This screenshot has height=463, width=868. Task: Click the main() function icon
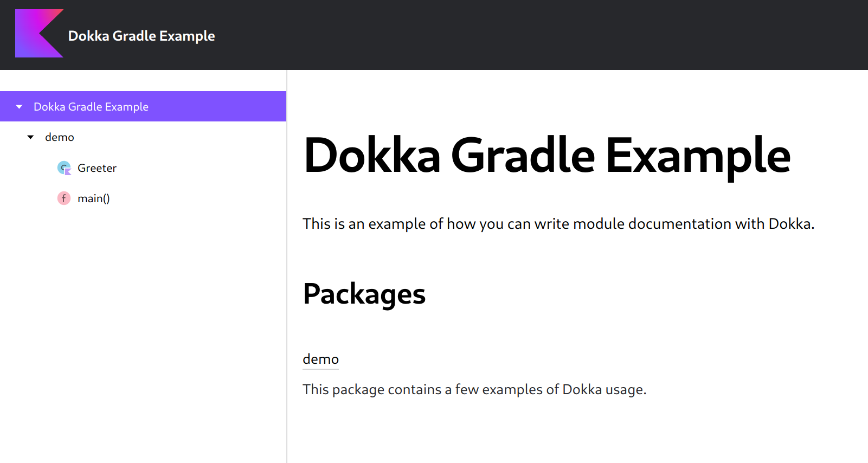(64, 198)
